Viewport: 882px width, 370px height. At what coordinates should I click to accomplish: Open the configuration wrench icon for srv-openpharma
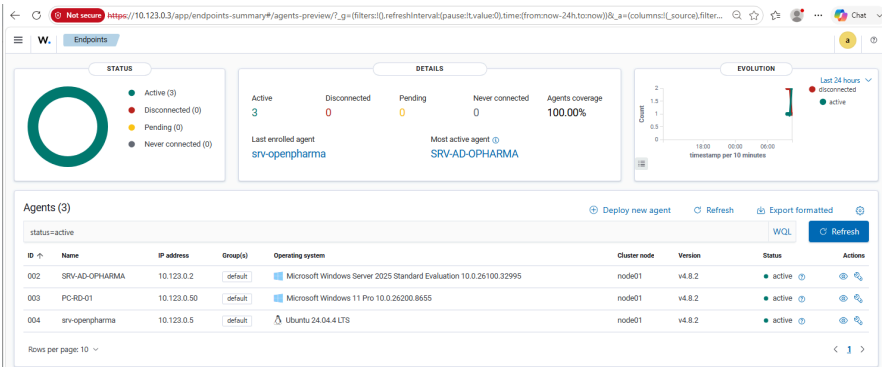pyautogui.click(x=858, y=320)
